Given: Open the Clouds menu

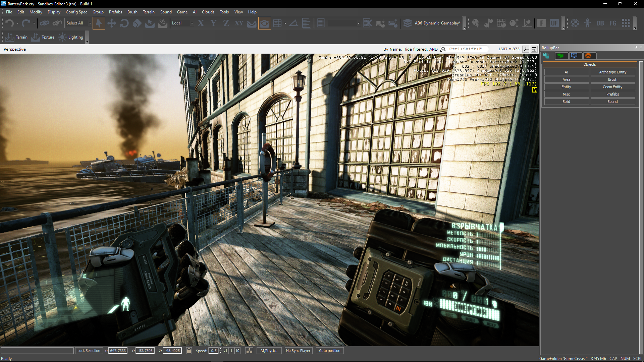Looking at the screenshot, I should (x=208, y=12).
